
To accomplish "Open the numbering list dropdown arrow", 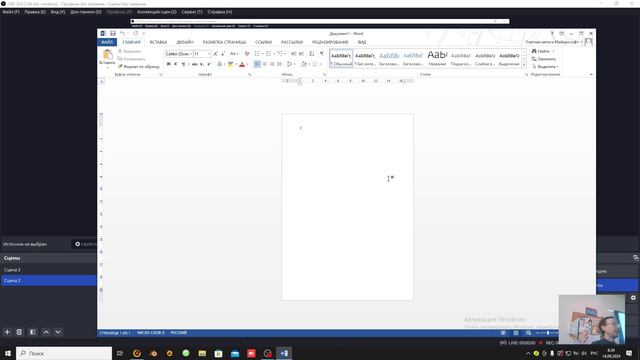I will (x=273, y=54).
